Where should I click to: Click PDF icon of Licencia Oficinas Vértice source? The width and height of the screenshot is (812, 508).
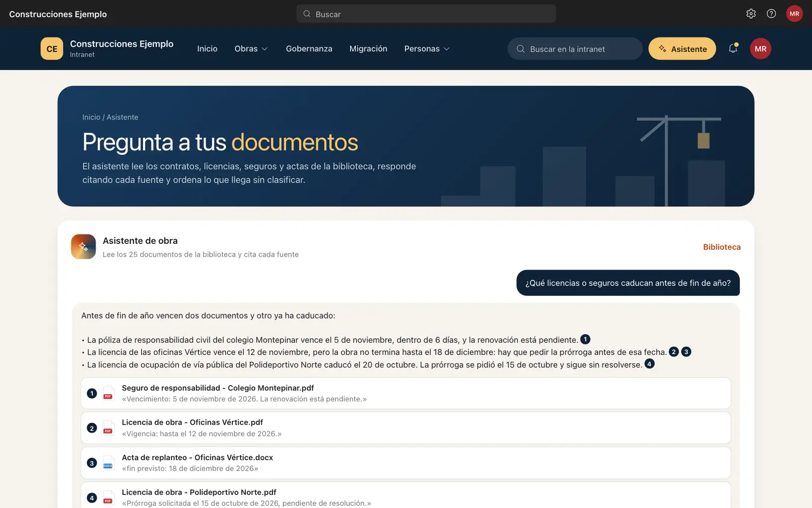point(108,428)
